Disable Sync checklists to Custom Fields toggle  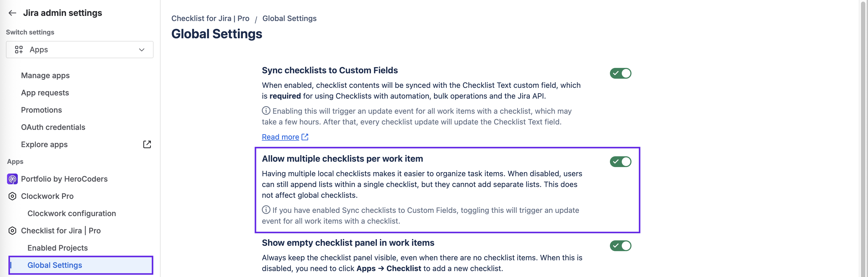click(620, 74)
